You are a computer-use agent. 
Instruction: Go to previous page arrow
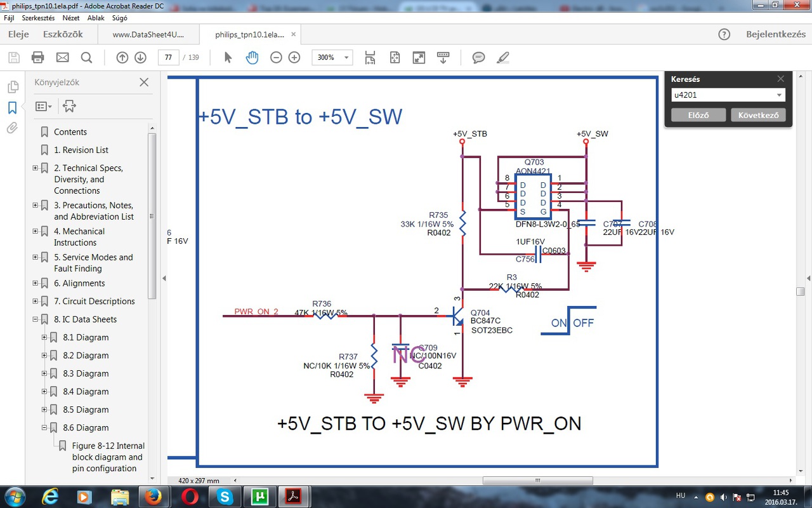click(122, 58)
